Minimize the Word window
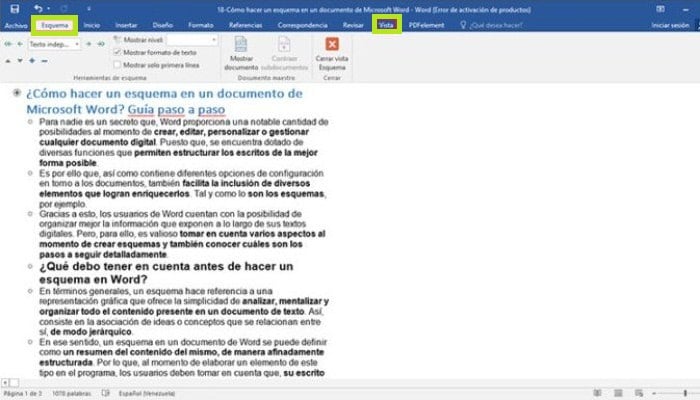 click(x=686, y=9)
